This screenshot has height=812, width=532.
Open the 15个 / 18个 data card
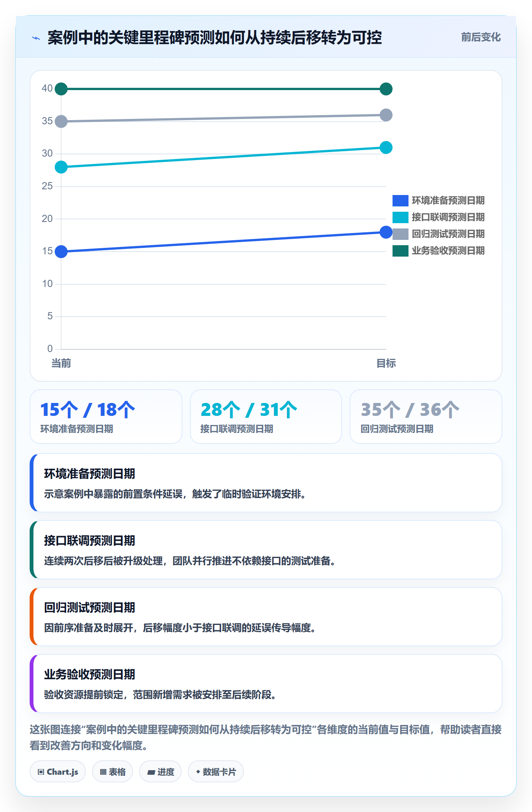(x=106, y=417)
